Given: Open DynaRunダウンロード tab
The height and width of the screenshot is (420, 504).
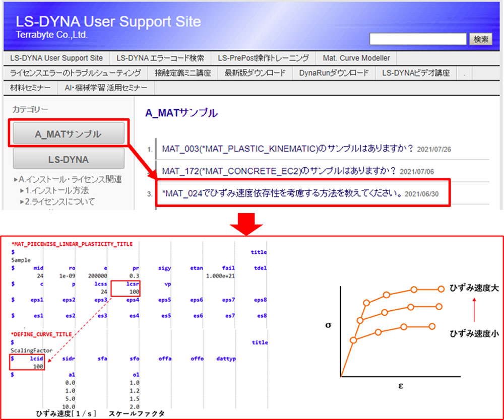Looking at the screenshot, I should [334, 73].
